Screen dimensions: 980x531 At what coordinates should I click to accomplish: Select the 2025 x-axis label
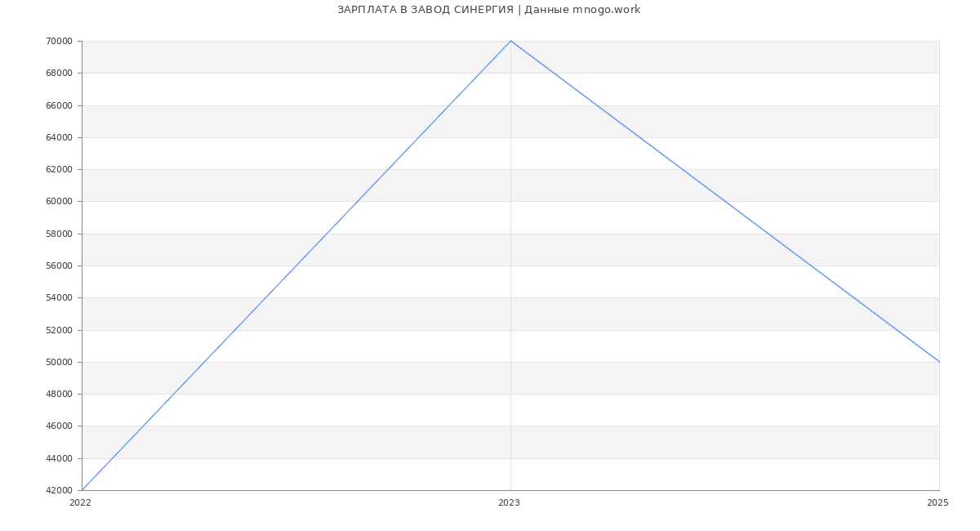pyautogui.click(x=938, y=503)
